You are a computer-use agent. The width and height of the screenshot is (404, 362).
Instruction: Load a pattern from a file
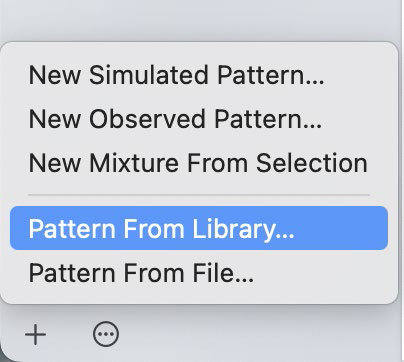click(199, 273)
